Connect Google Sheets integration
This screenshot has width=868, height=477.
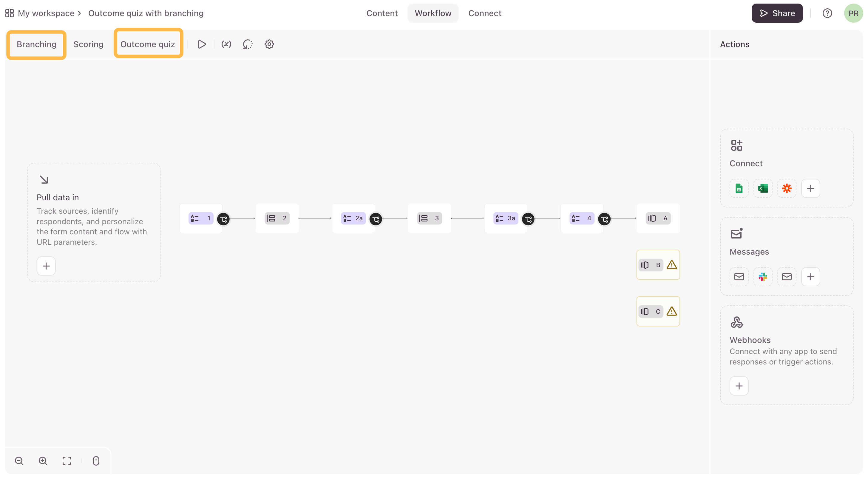coord(739,188)
